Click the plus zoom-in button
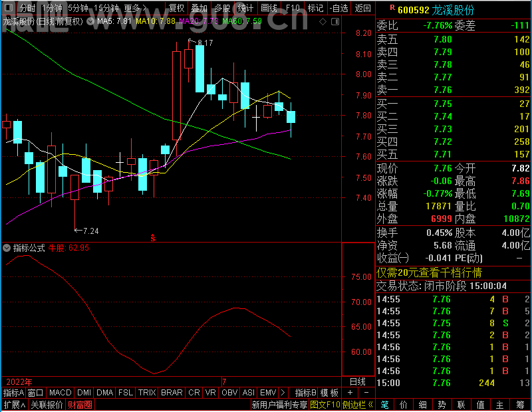The image size is (532, 412). [350, 393]
